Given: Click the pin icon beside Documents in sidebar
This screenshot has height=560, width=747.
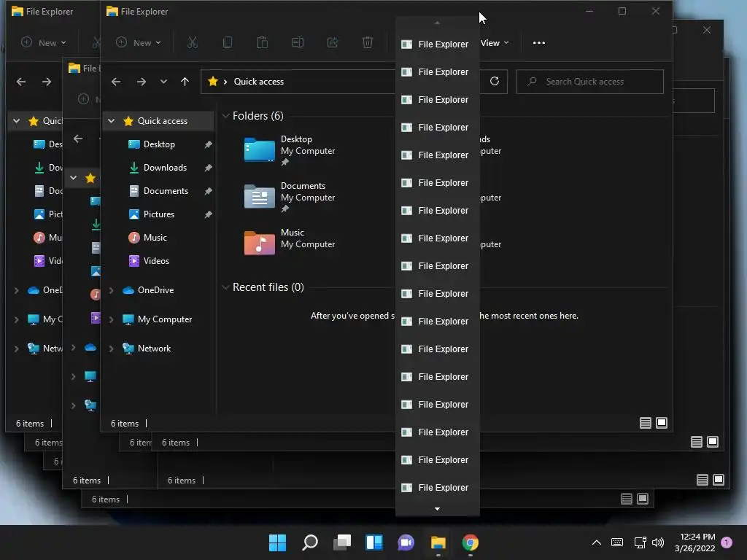Looking at the screenshot, I should point(208,191).
